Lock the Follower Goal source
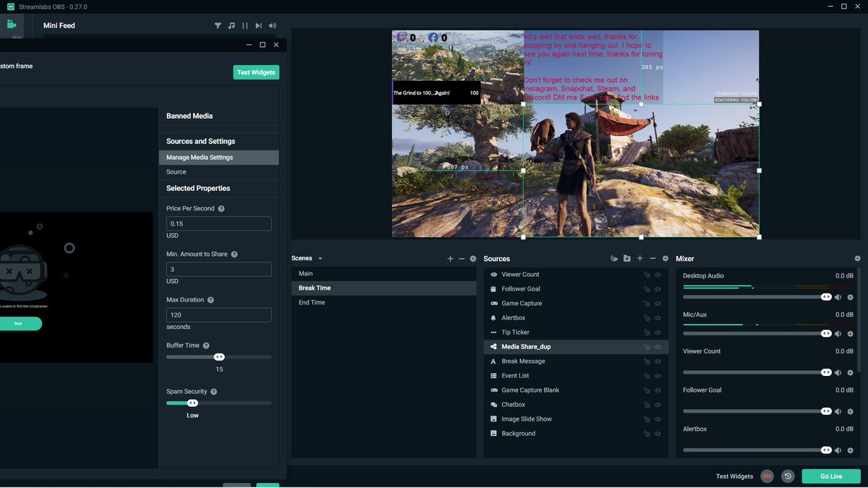868x488 pixels. (x=647, y=289)
